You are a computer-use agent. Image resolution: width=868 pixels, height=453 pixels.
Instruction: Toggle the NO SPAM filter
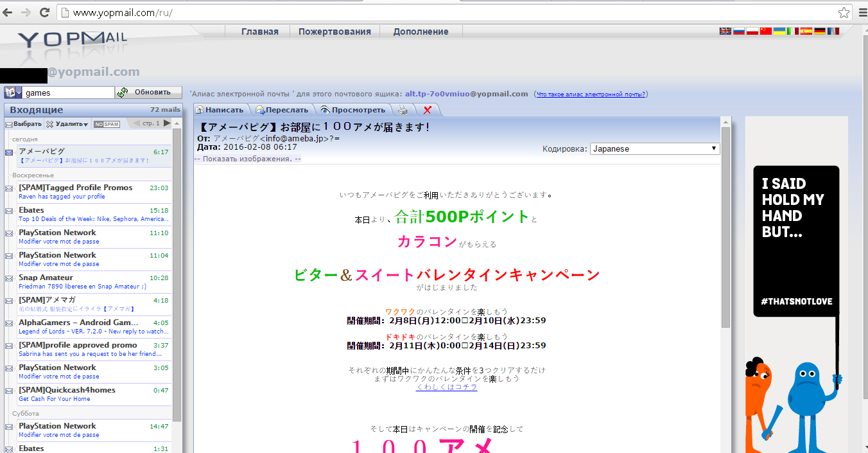coord(106,123)
